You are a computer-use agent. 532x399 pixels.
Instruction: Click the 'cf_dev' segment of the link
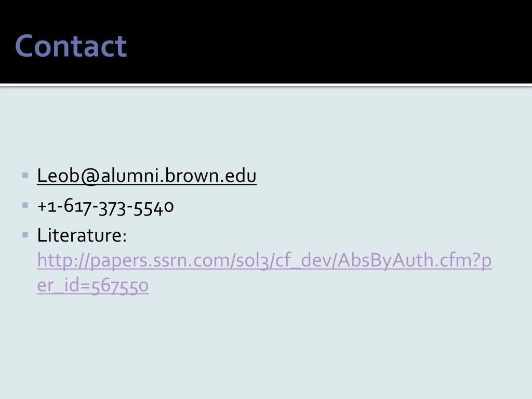[x=303, y=260]
